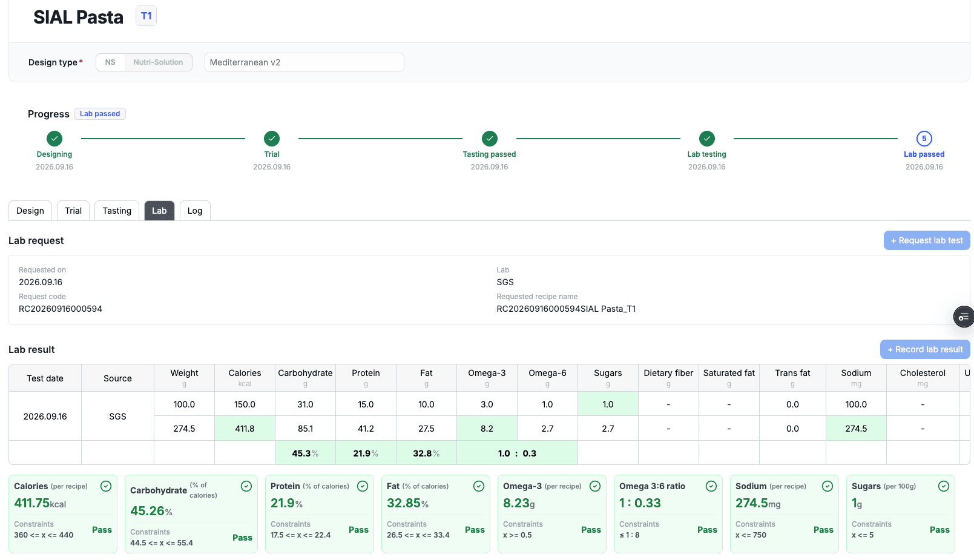This screenshot has height=560, width=974.
Task: Click the Trial step checkmark icon
Action: click(x=272, y=139)
